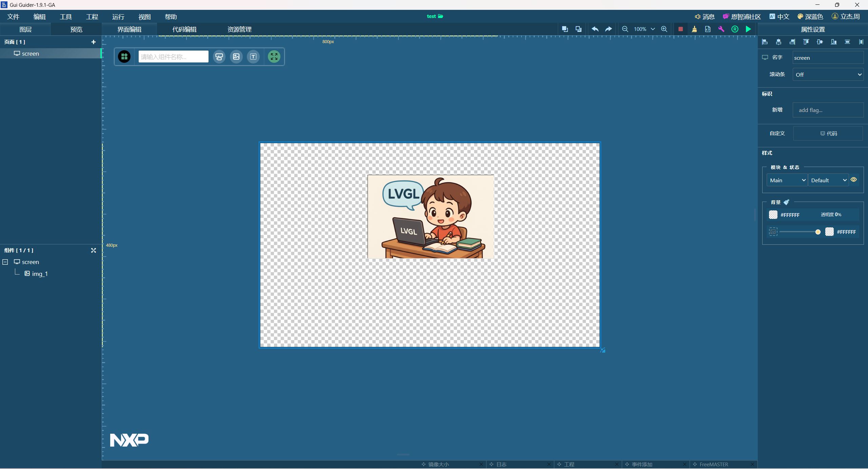Click the text label widget shortcut icon
The height and width of the screenshot is (469, 868).
click(253, 57)
